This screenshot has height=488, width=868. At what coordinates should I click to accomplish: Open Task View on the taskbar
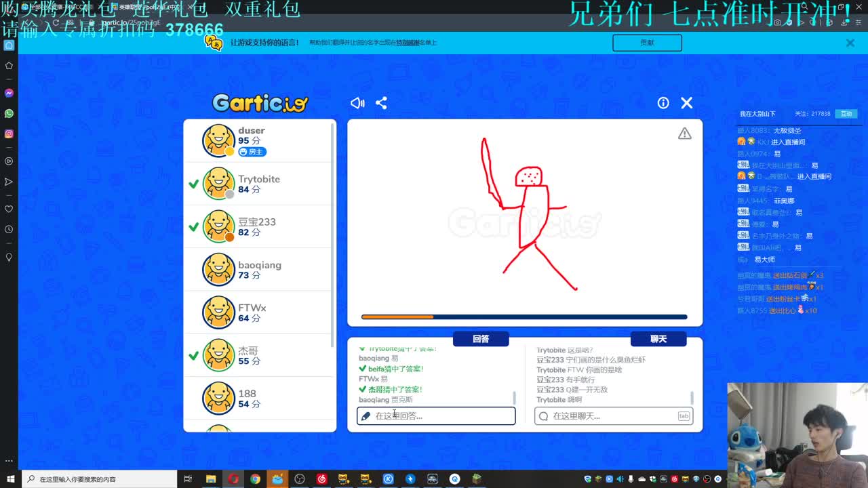click(189, 479)
